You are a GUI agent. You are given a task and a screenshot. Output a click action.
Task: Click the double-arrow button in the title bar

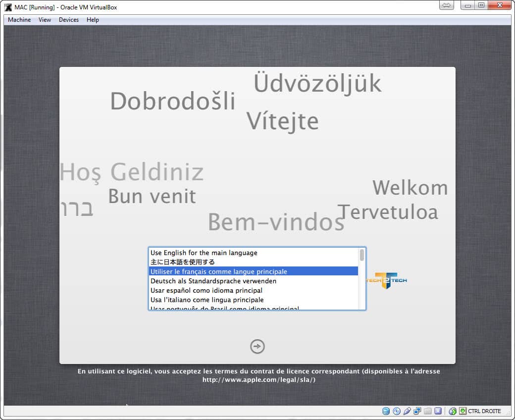coord(446,5)
